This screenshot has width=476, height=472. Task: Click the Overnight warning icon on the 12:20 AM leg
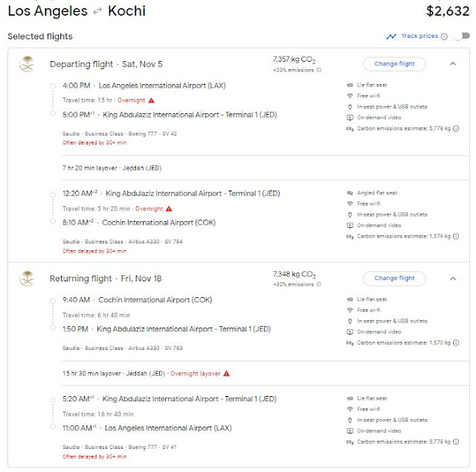(169, 208)
